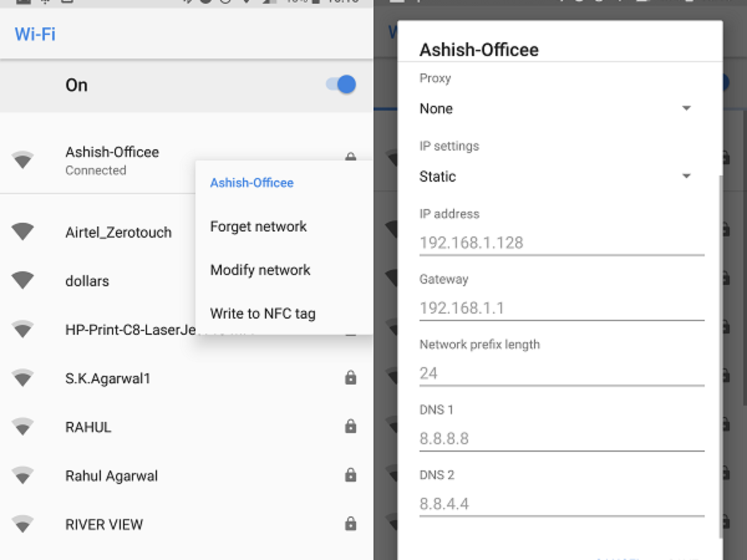
Task: Open the IP settings dropdown showing Static
Action: (x=556, y=176)
